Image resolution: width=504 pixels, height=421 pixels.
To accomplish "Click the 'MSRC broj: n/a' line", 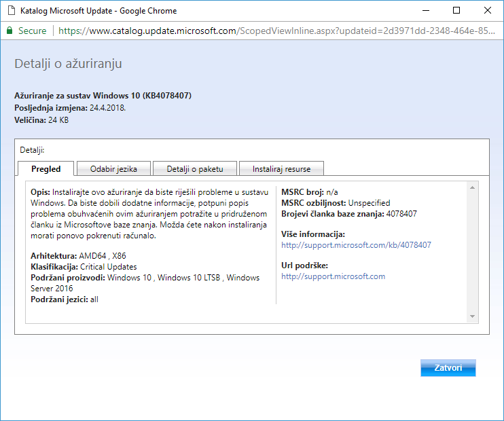I will [310, 192].
